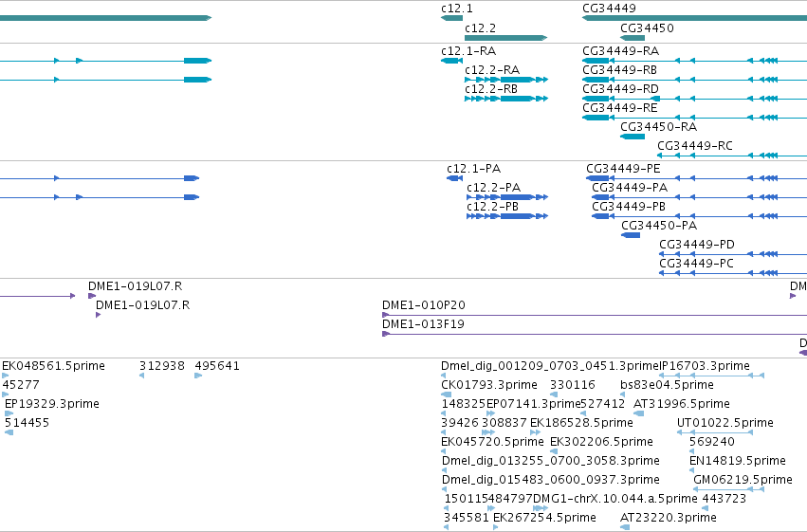The image size is (807, 532).
Task: Select the c12.1 gene label
Action: 456,9
